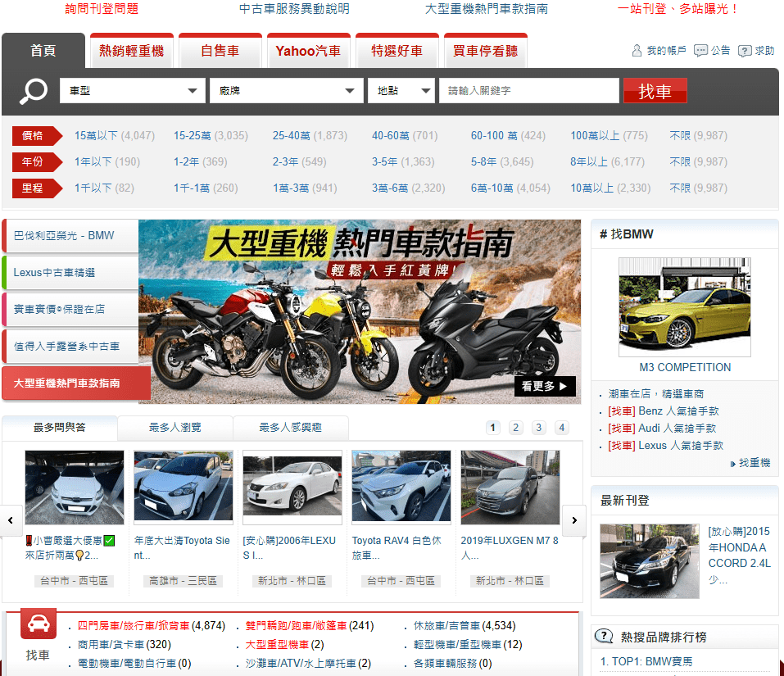Click the question bubble icon beside 熱搜品牌排行榜
The image size is (784, 676).
click(604, 635)
